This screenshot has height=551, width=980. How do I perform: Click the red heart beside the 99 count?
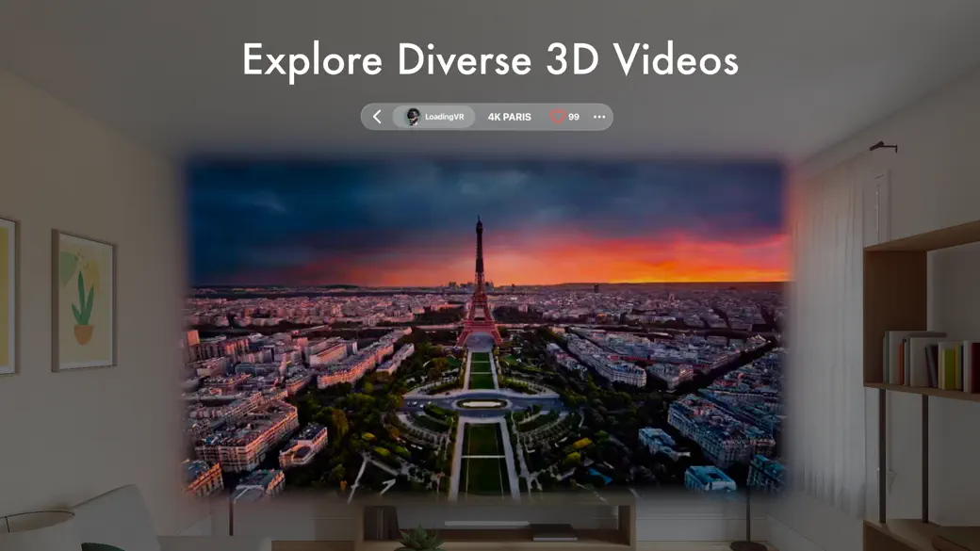[x=558, y=117]
